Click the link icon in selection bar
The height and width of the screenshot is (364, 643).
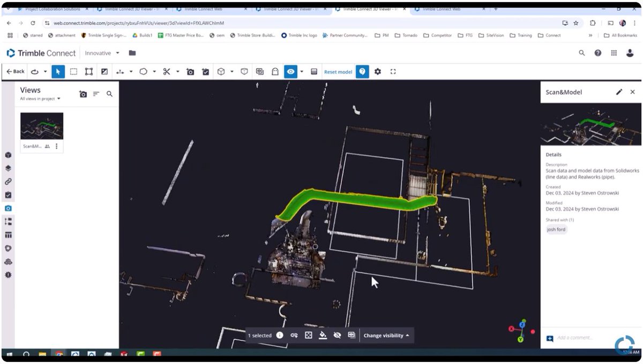tap(294, 335)
